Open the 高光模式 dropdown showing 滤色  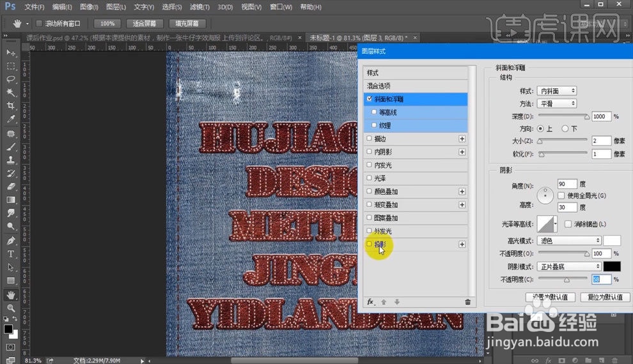coord(569,241)
